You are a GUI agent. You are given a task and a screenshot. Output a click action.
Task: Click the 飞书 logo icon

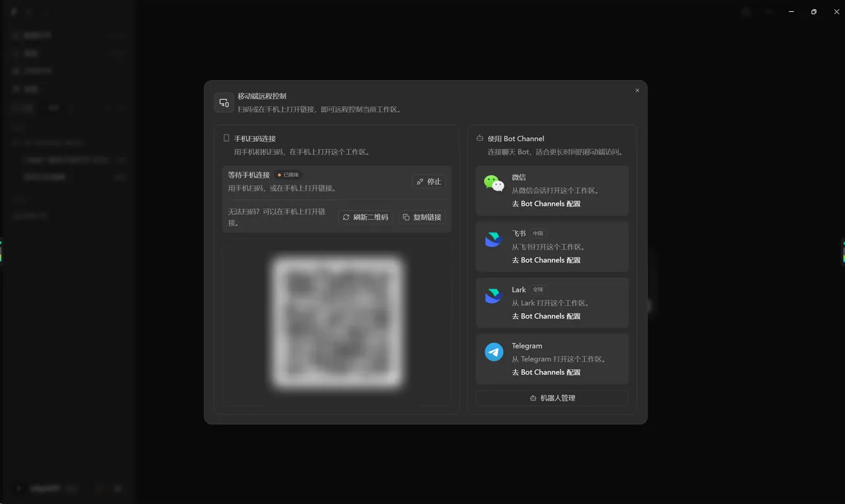pyautogui.click(x=494, y=239)
